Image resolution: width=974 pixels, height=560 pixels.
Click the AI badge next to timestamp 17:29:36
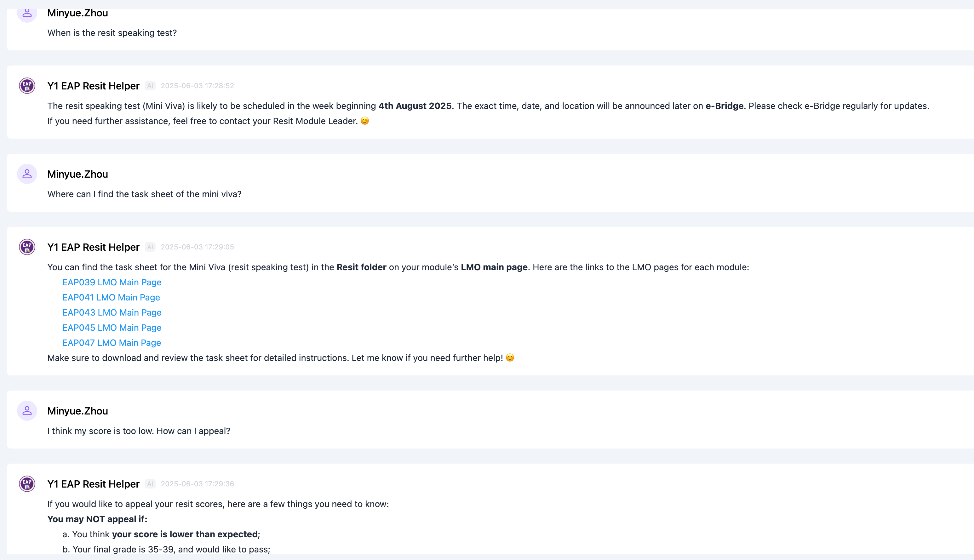click(150, 484)
